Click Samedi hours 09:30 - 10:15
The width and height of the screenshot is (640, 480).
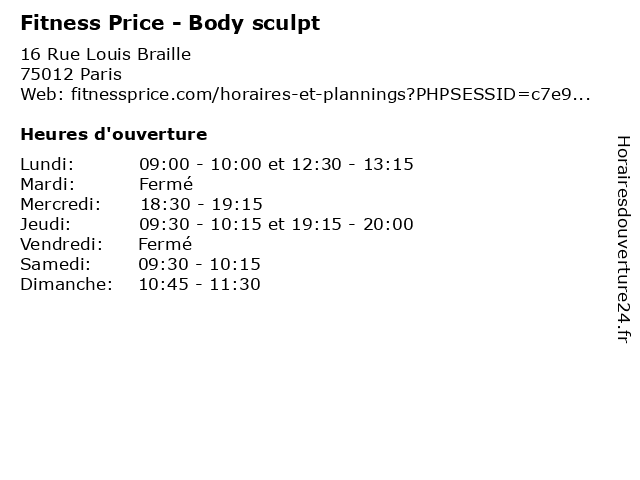[x=199, y=264]
